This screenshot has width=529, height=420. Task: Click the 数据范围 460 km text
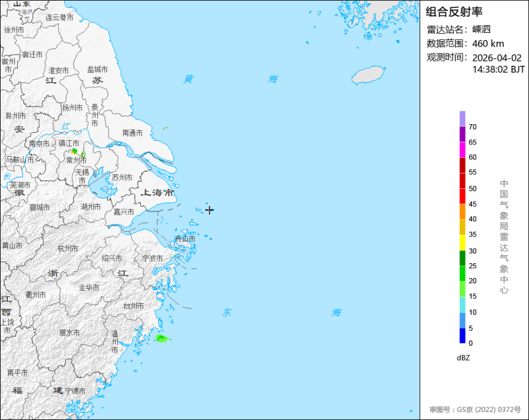click(x=465, y=44)
